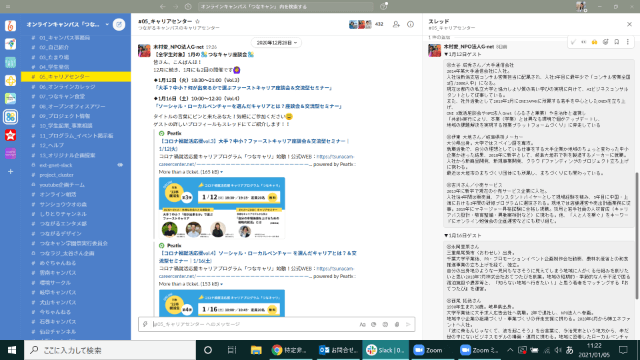Add checkmark reaction in thread message toolbar
640x360 pixels.
[x=573, y=42]
